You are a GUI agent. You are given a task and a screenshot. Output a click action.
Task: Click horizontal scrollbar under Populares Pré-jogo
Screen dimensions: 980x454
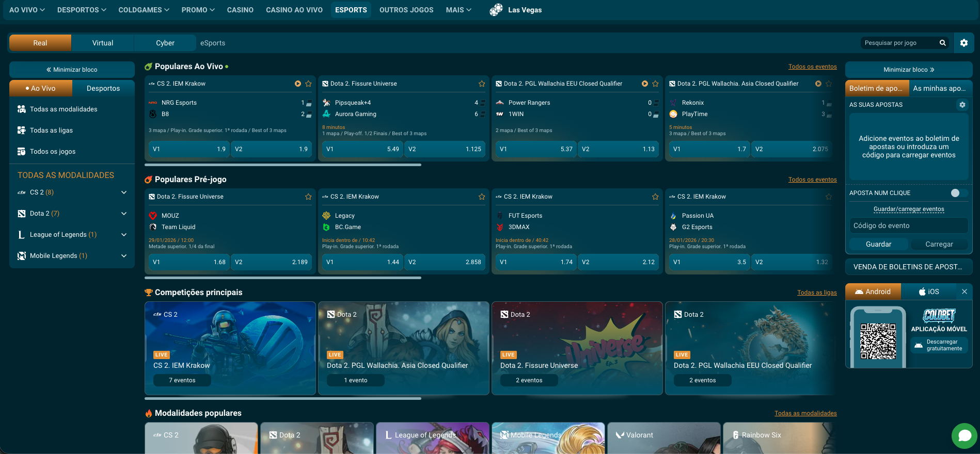[x=283, y=278]
